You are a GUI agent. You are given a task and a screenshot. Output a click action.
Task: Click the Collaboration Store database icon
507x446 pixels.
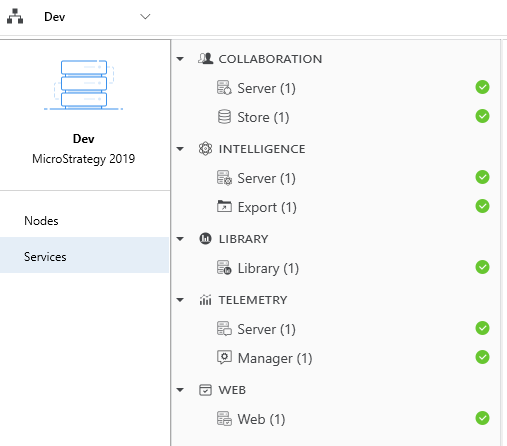pyautogui.click(x=224, y=117)
